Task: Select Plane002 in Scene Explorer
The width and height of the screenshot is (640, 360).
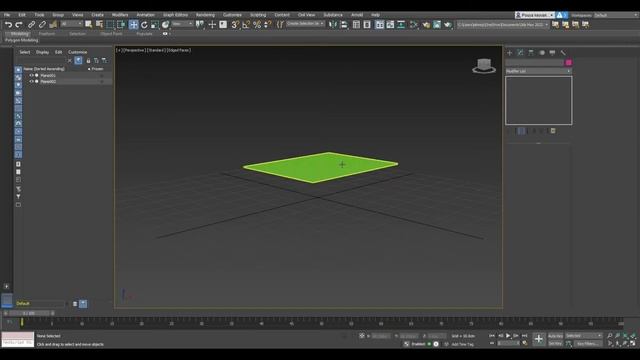Action: (48, 82)
